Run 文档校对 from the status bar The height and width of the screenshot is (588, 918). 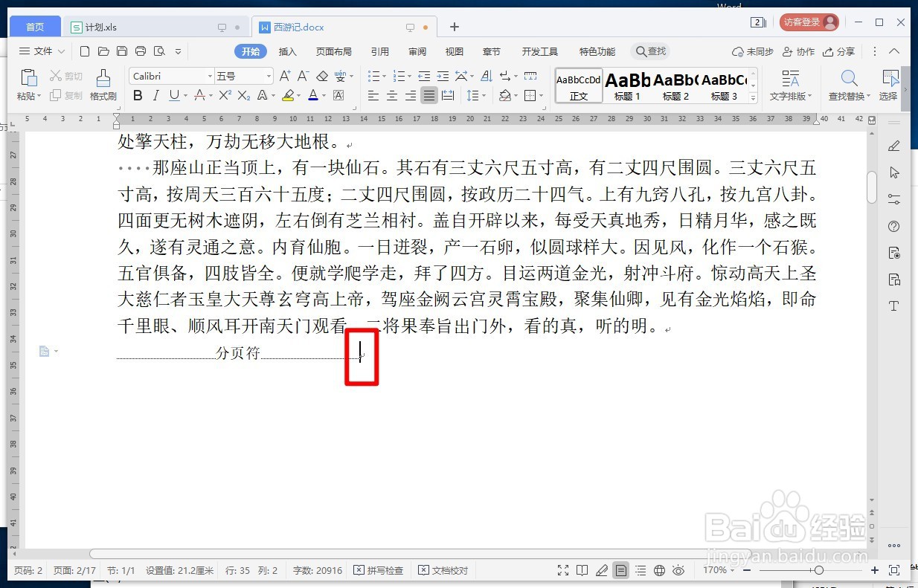tap(442, 569)
